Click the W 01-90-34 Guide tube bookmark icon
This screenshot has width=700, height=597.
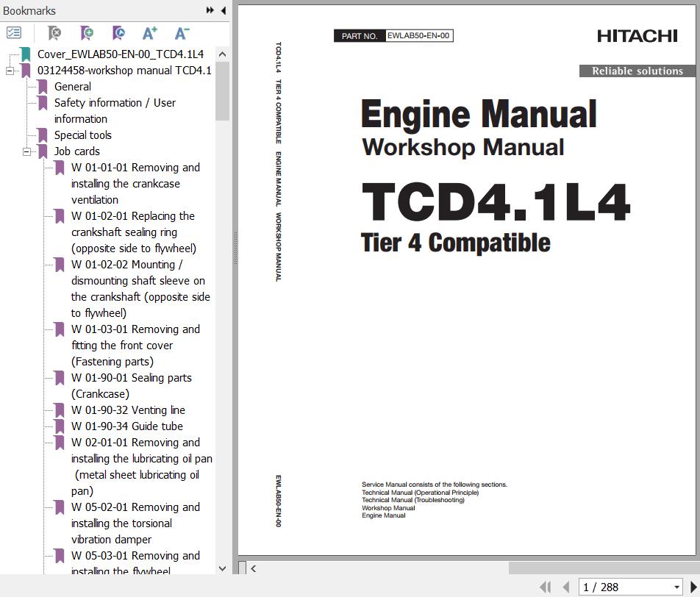pos(60,426)
